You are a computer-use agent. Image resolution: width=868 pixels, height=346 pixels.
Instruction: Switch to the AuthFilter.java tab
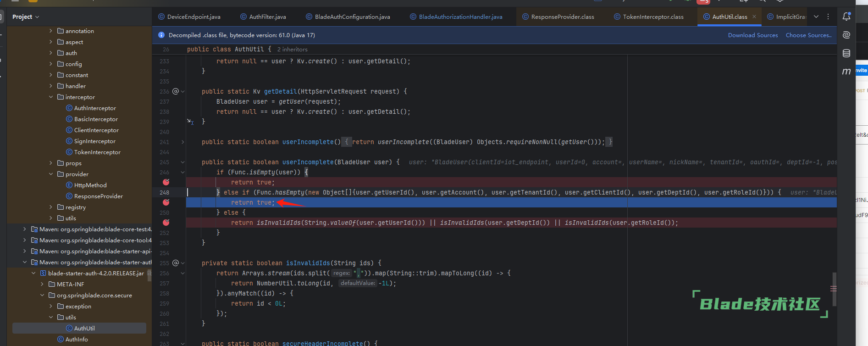tap(263, 17)
